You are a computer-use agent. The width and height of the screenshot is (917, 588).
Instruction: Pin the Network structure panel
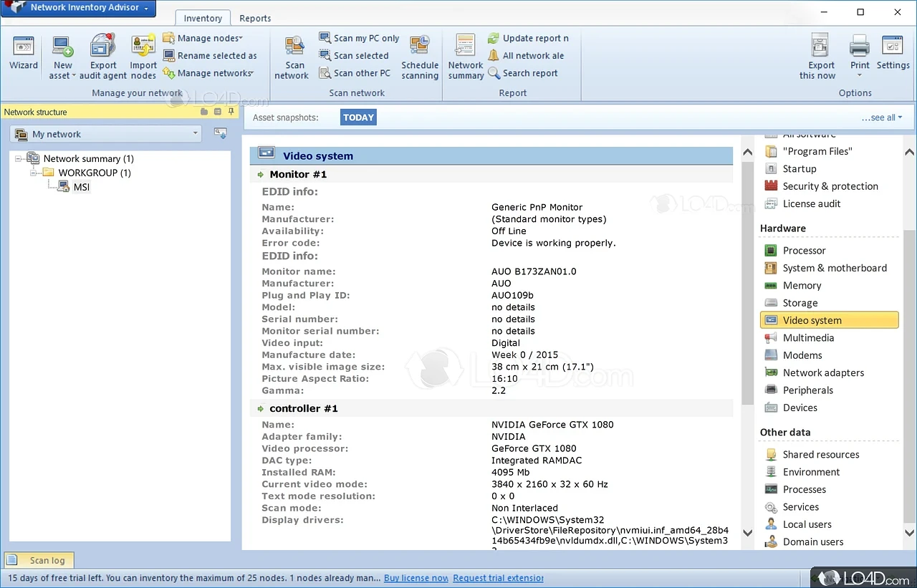coord(231,112)
